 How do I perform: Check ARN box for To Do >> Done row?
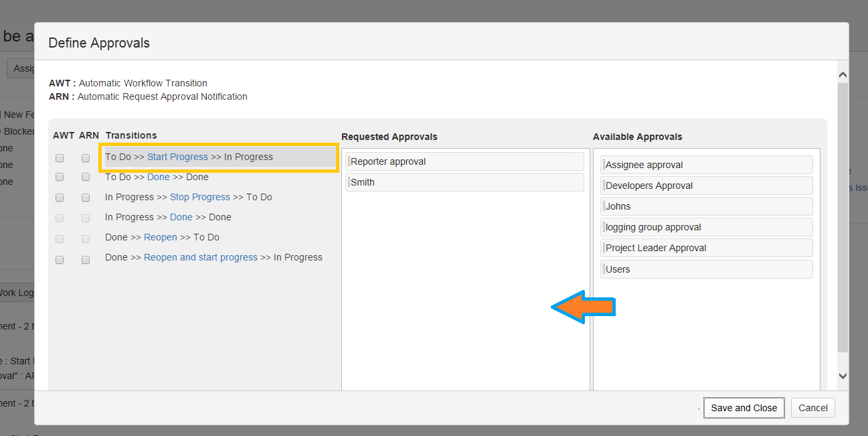point(86,177)
